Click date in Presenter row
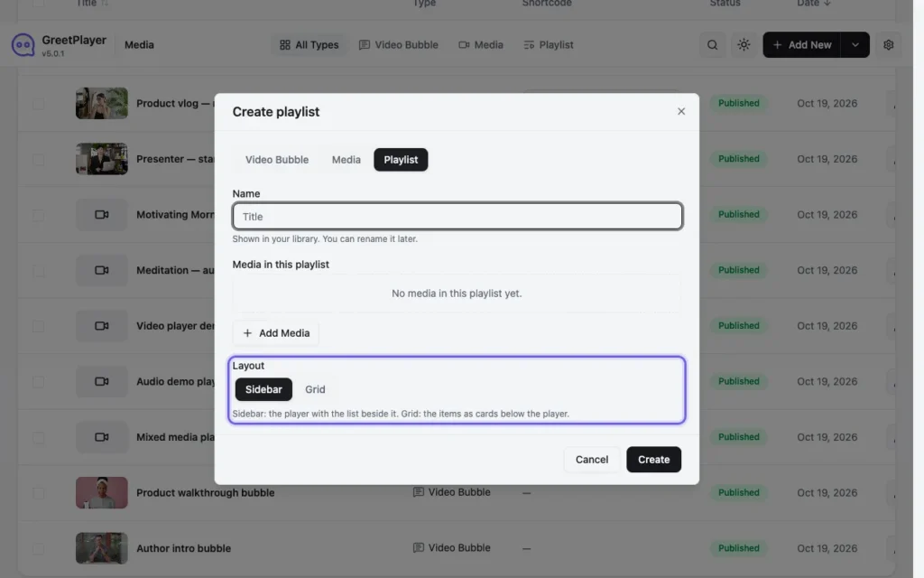 (827, 159)
